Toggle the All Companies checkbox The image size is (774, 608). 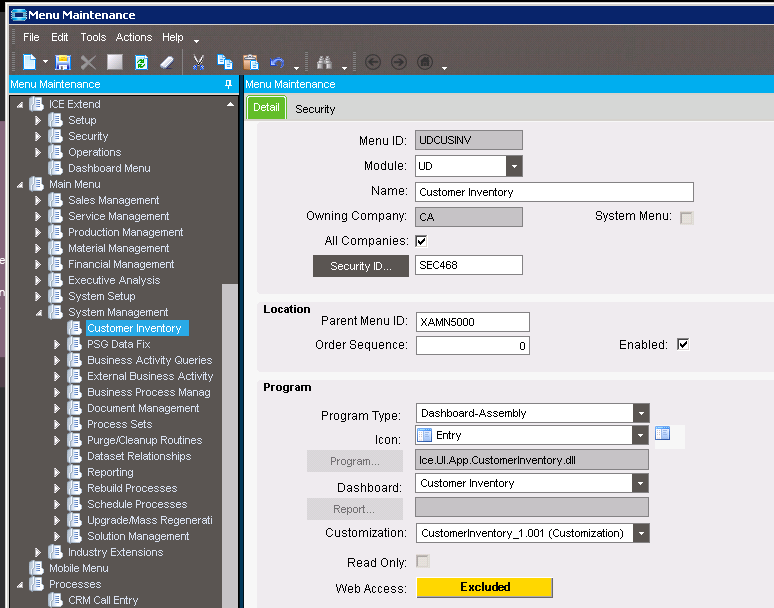pos(421,241)
